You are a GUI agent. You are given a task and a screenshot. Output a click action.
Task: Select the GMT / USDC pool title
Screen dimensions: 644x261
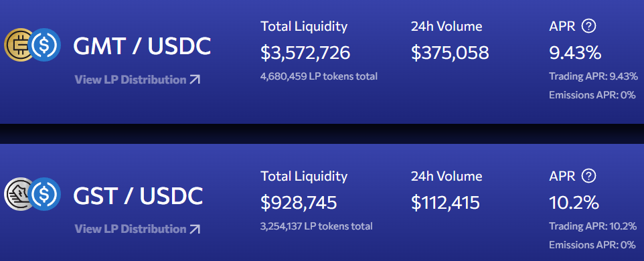[x=142, y=46]
